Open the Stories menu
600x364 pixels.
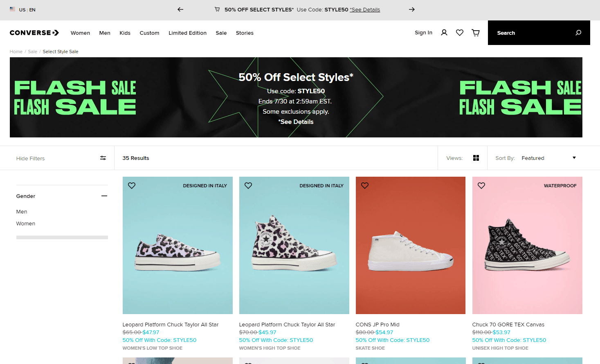coord(245,33)
